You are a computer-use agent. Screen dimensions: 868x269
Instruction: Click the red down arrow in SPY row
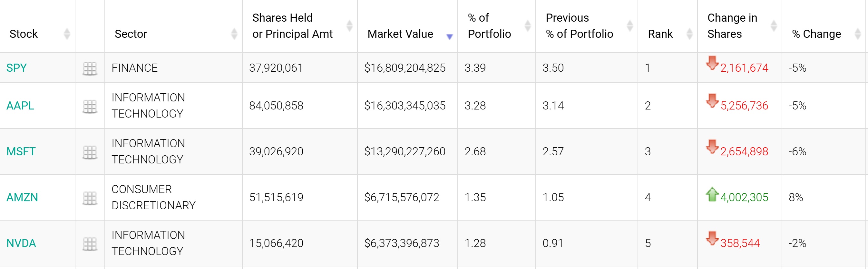tap(712, 63)
